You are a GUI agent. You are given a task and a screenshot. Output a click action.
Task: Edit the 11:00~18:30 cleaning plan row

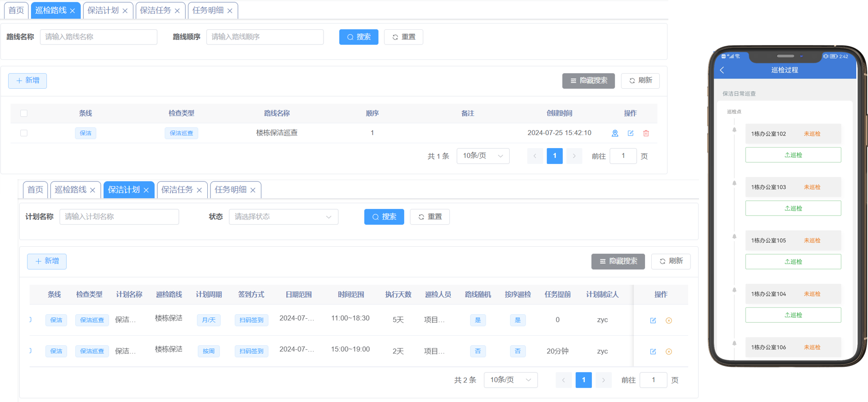(x=653, y=321)
